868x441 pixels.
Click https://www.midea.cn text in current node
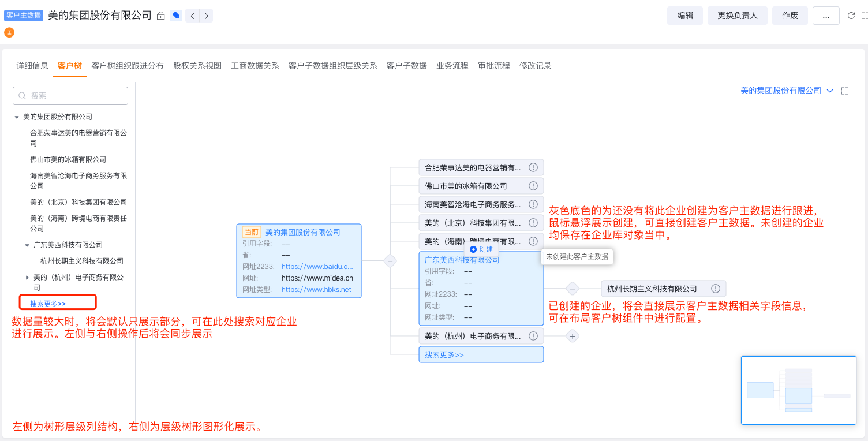tap(317, 278)
